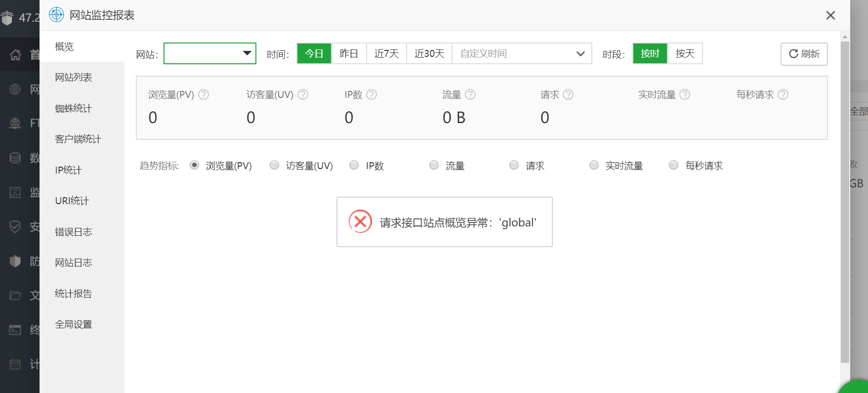This screenshot has width=868, height=393.
Task: Open 错误日志 in the left menu
Action: (82, 232)
